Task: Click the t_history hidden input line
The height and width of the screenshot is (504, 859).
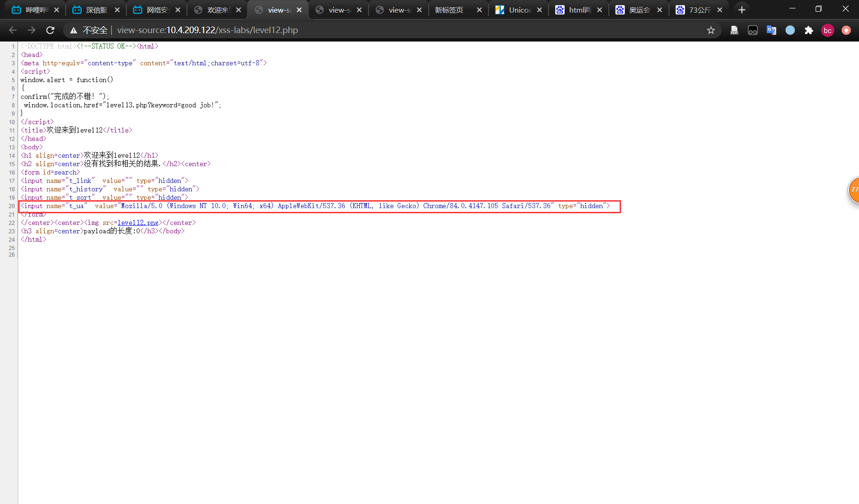Action: (110, 189)
